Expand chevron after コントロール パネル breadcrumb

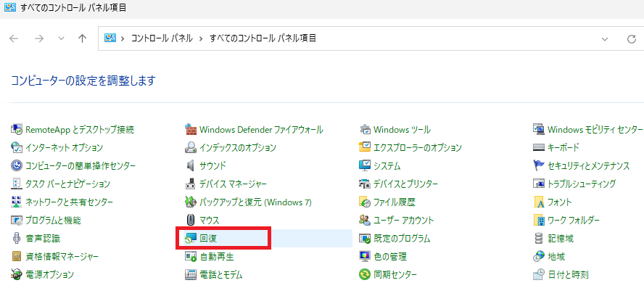point(202,39)
